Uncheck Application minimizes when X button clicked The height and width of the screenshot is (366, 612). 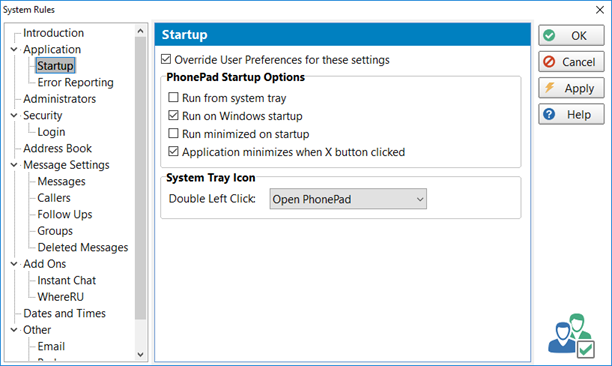pyautogui.click(x=173, y=151)
